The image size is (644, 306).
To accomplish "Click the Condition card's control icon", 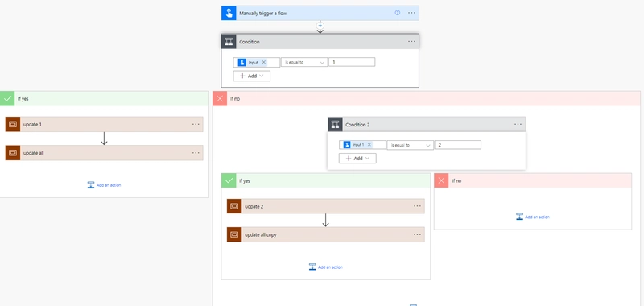I will pyautogui.click(x=229, y=42).
